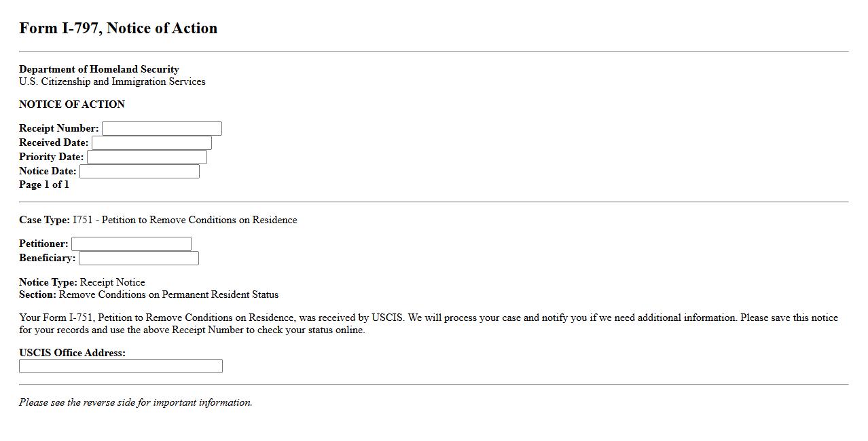
Task: Click the "Department of Homeland Security" text
Action: point(99,69)
